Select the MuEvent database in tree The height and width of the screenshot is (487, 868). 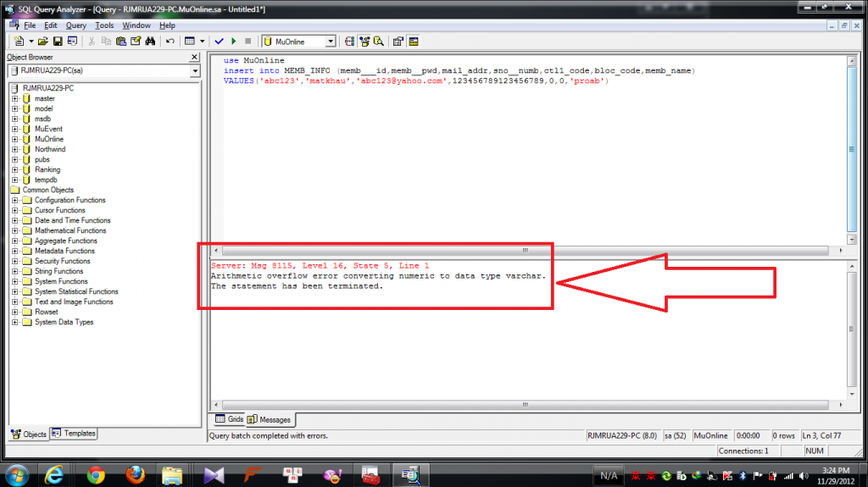(48, 129)
